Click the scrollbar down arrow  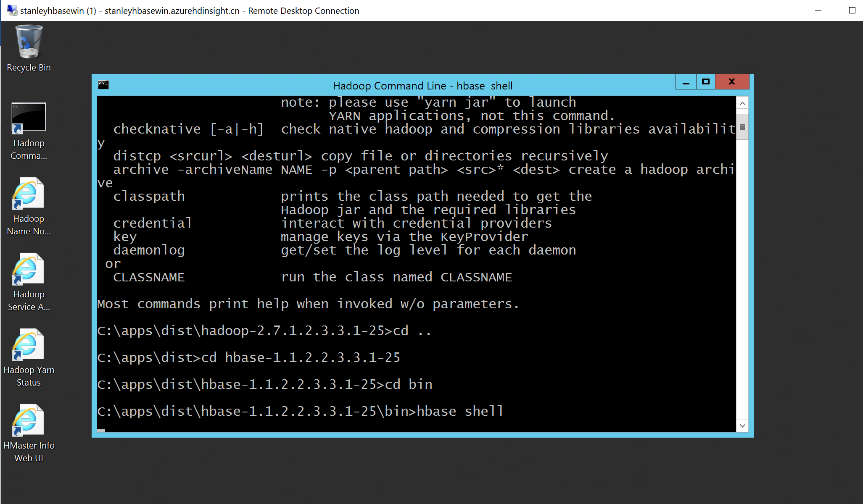[742, 425]
